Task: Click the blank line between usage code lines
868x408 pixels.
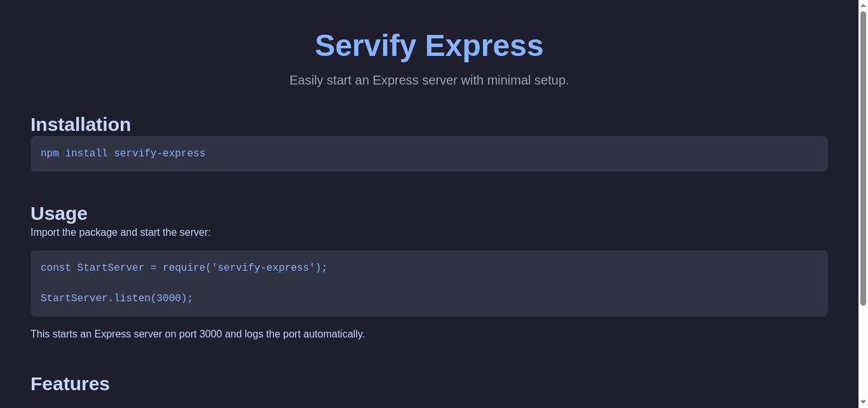Action: 429,283
